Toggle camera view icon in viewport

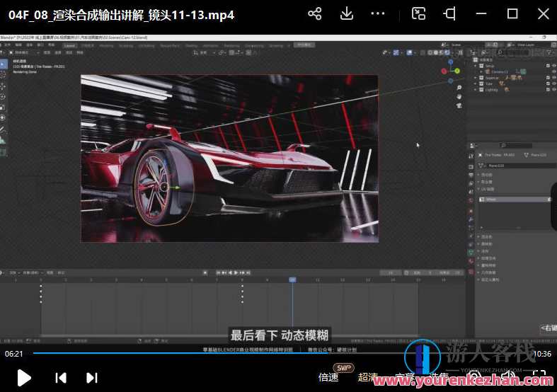tap(459, 105)
